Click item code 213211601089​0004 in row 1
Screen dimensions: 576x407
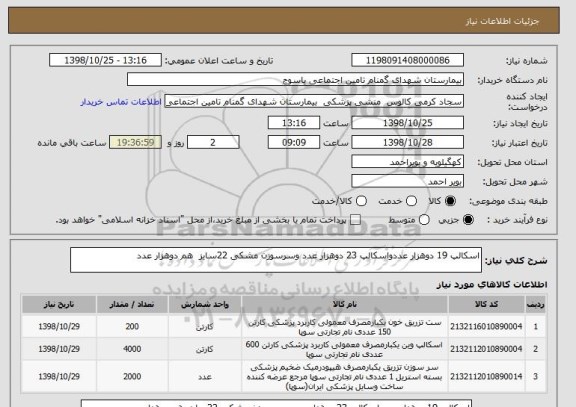[486, 326]
